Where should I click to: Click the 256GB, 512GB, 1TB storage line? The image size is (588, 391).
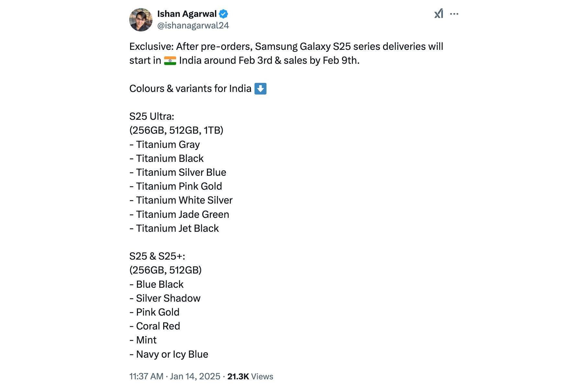point(176,130)
